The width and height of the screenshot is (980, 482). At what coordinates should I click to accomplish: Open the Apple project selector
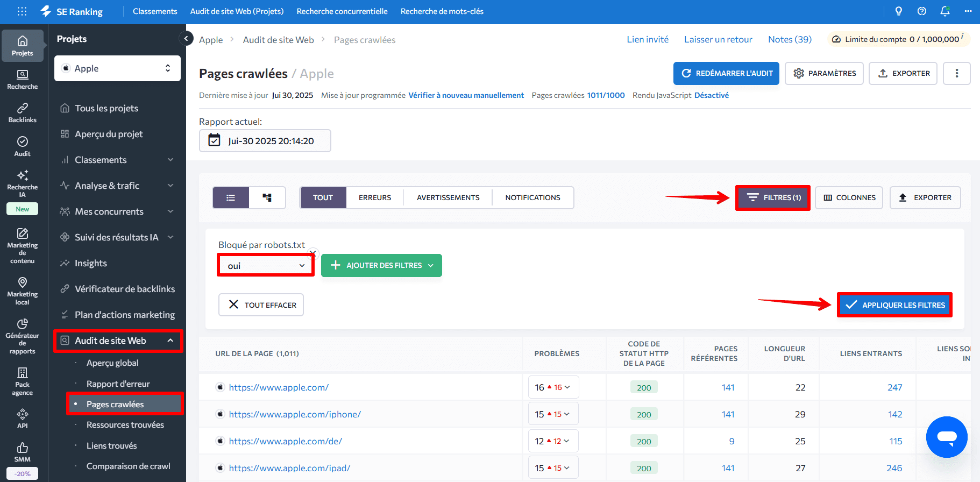[117, 68]
